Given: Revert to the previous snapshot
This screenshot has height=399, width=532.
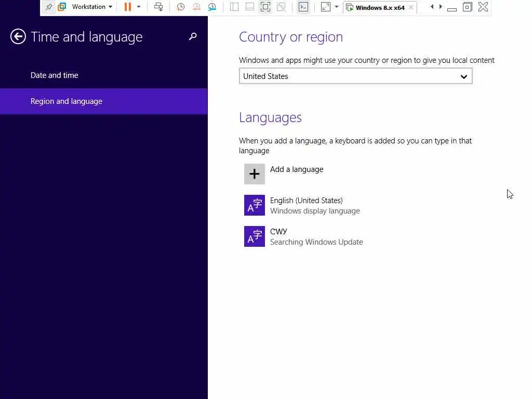Looking at the screenshot, I should (196, 7).
